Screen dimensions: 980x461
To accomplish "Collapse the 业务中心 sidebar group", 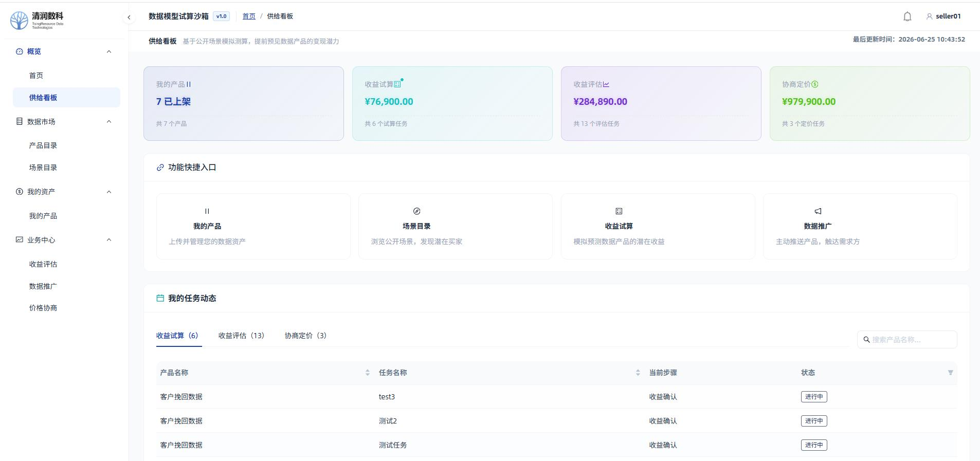I will [x=109, y=240].
